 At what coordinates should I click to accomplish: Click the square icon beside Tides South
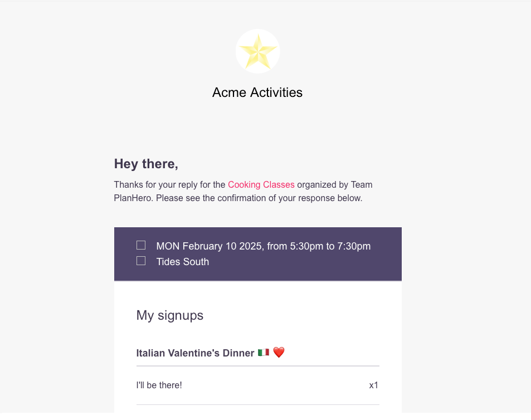pyautogui.click(x=141, y=261)
